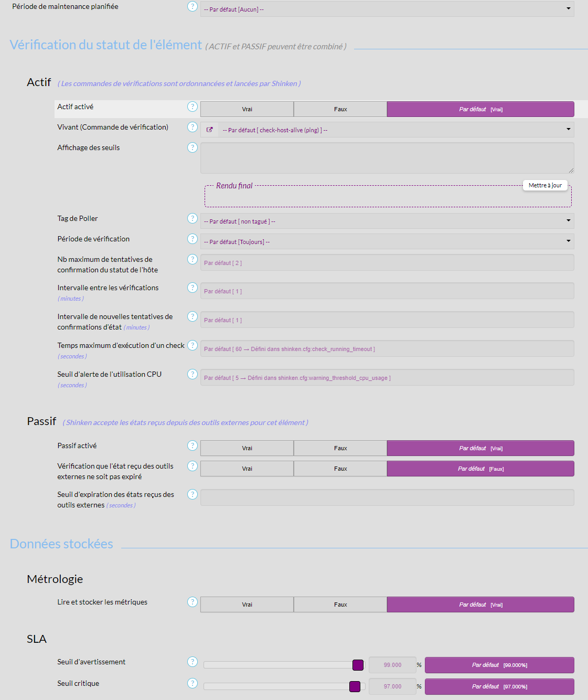Set Passif activé to Vrai

(x=247, y=448)
